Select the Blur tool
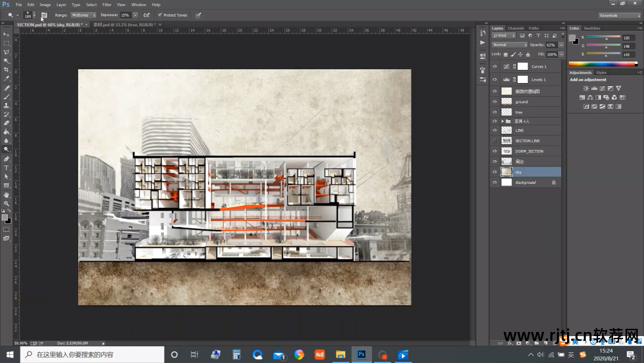The width and height of the screenshot is (644, 363). [6, 140]
